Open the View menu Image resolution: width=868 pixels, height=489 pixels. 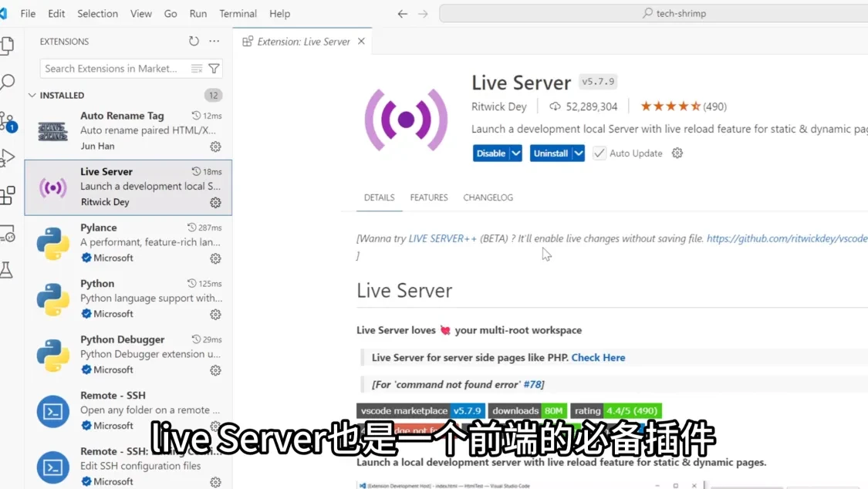141,13
